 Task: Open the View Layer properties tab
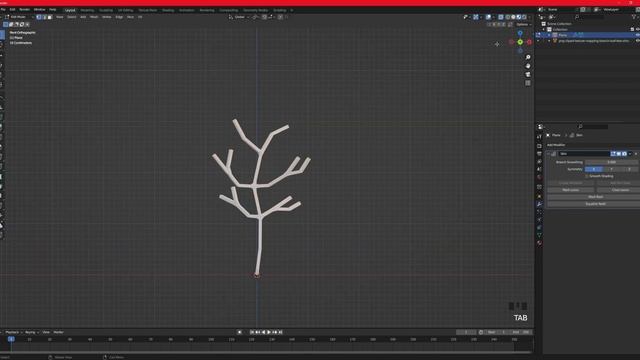tap(539, 161)
